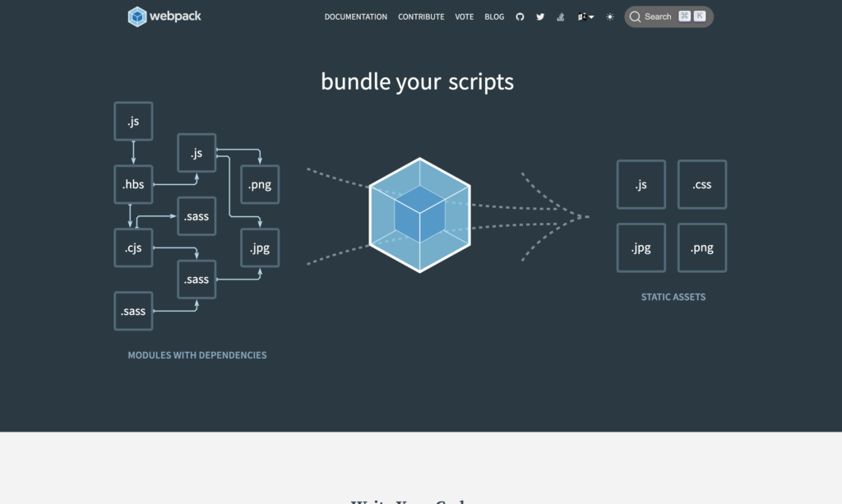Click the .cjs module box
This screenshot has height=504, width=842.
(133, 248)
